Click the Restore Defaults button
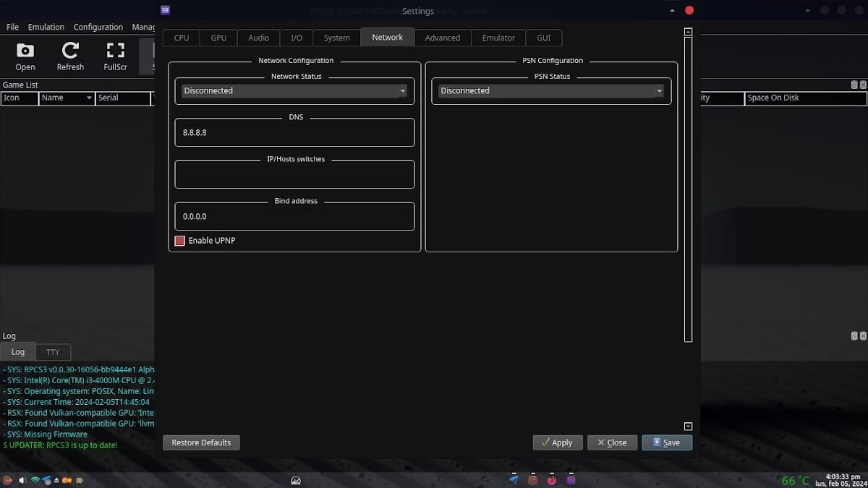This screenshot has height=488, width=868. pos(201,442)
